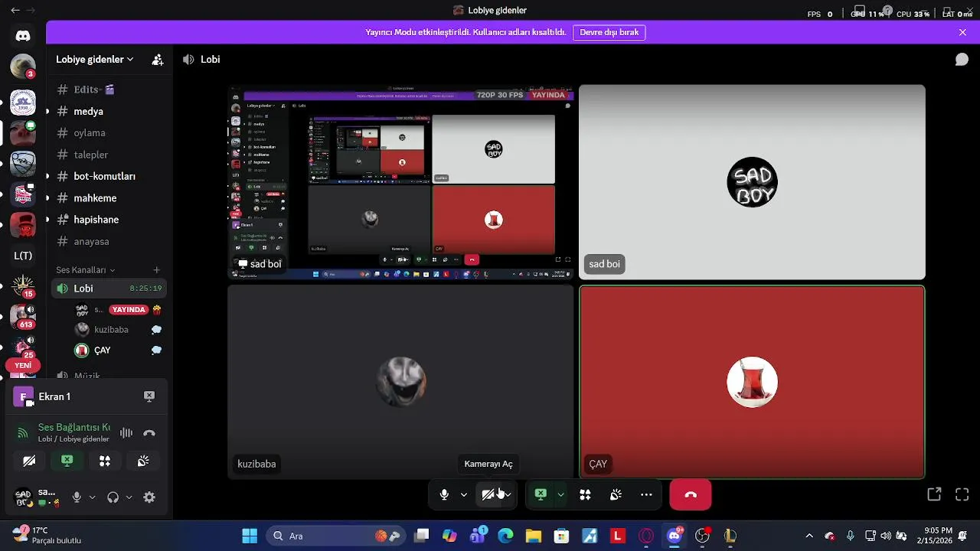Stop streaming Ekran 1 in voice panel

click(149, 396)
